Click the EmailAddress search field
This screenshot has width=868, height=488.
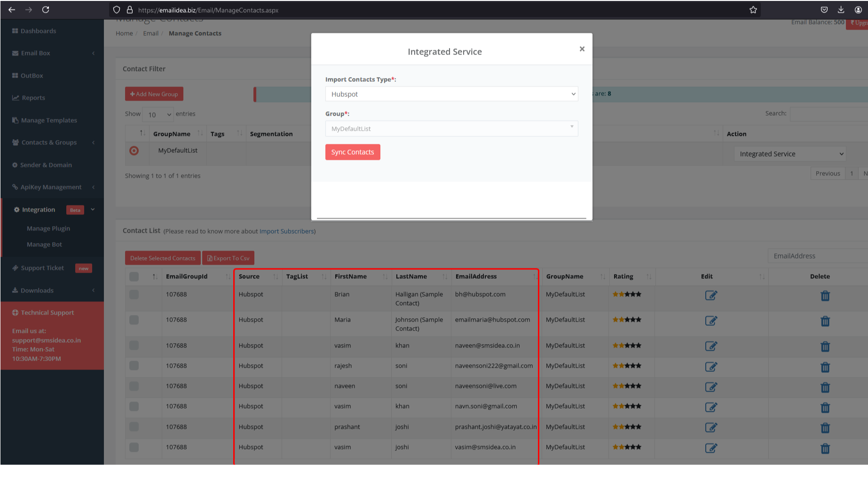pyautogui.click(x=817, y=256)
